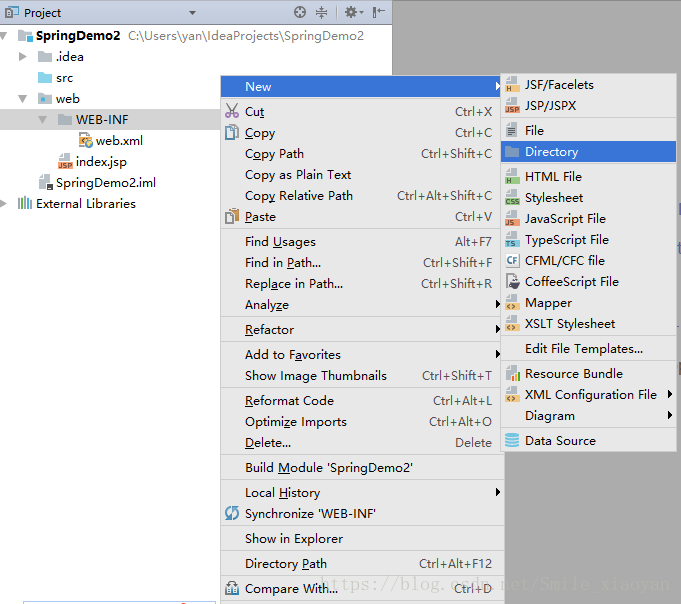Click the Compare With icon

pos(232,588)
